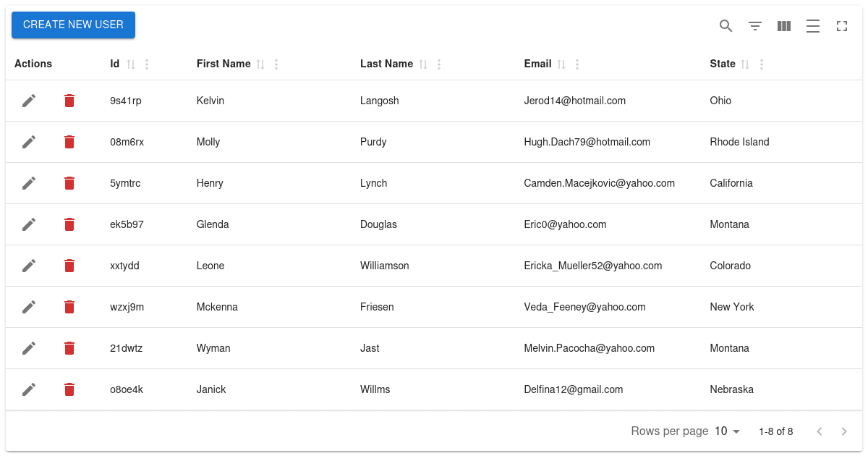
Task: Open the First Name column options menu
Action: click(x=276, y=64)
